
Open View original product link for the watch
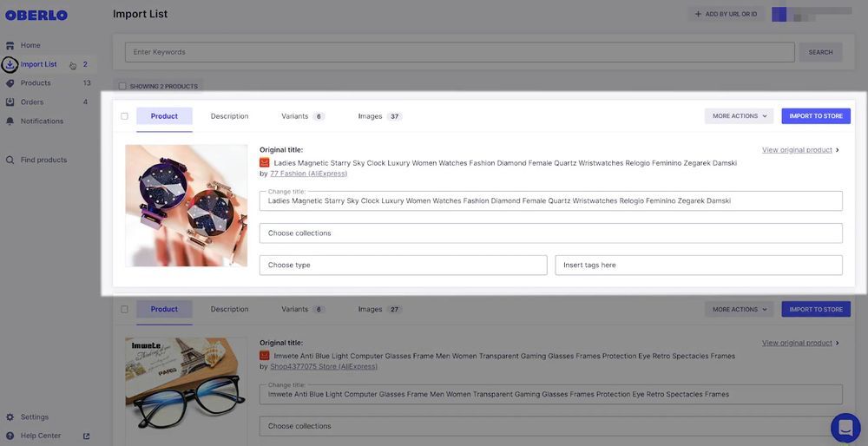[x=797, y=150]
